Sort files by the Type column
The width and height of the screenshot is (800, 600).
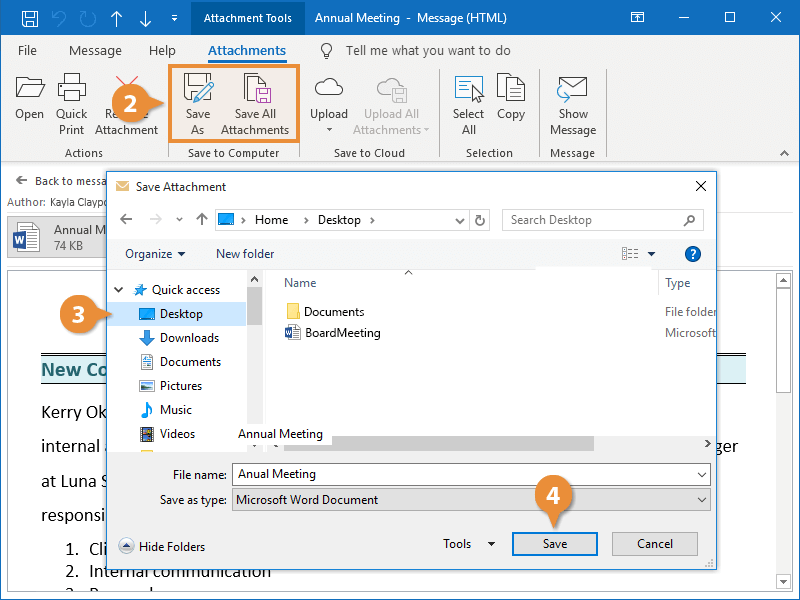(678, 283)
